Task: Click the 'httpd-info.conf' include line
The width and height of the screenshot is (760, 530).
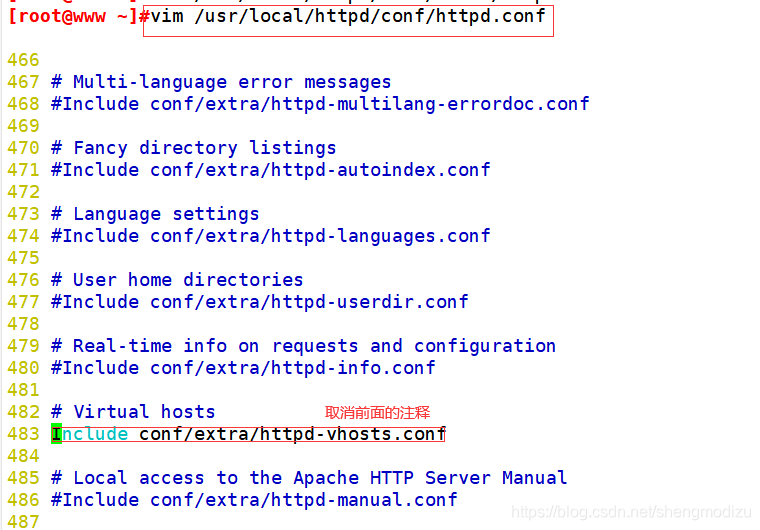Action: pyautogui.click(x=243, y=368)
